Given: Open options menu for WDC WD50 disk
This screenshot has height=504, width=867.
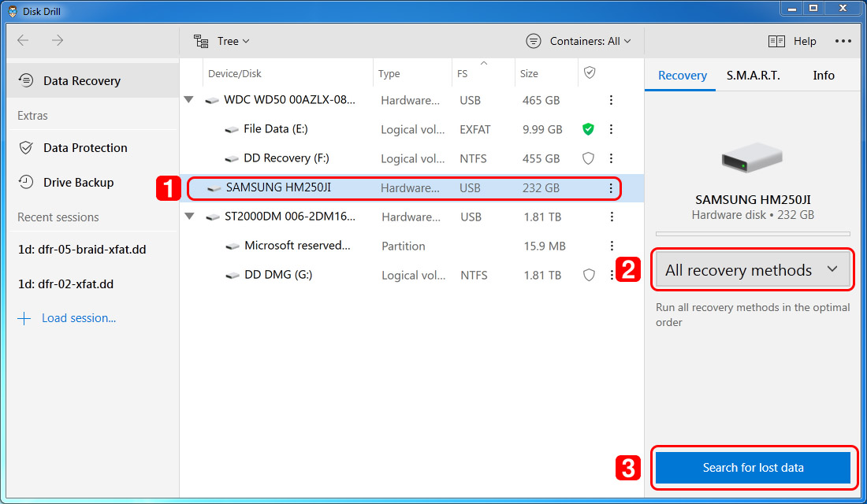Looking at the screenshot, I should click(611, 100).
